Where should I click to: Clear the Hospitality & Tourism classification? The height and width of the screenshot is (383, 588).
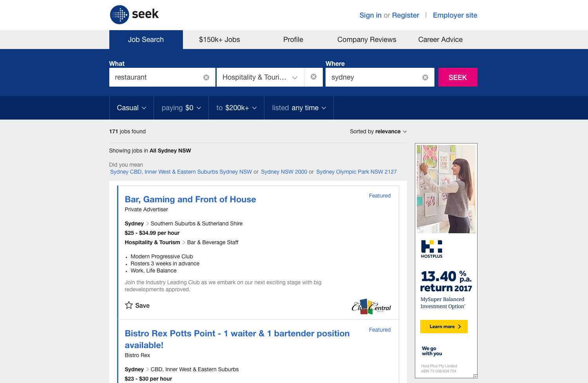coord(313,77)
